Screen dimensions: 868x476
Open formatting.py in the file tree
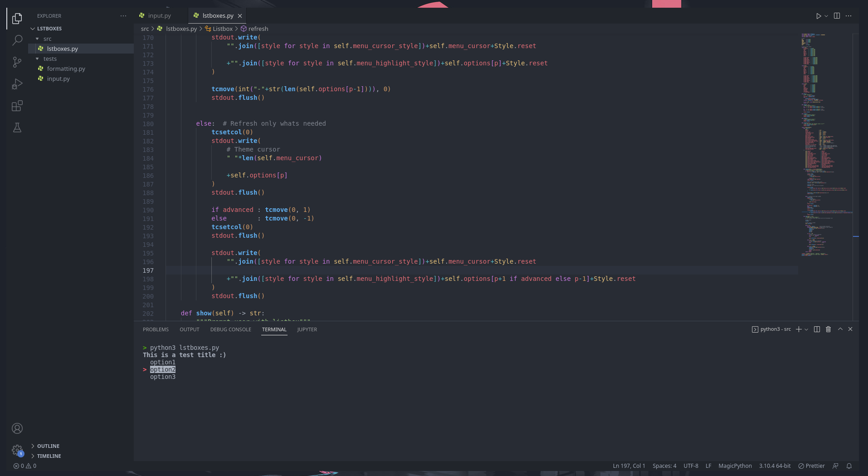click(66, 69)
